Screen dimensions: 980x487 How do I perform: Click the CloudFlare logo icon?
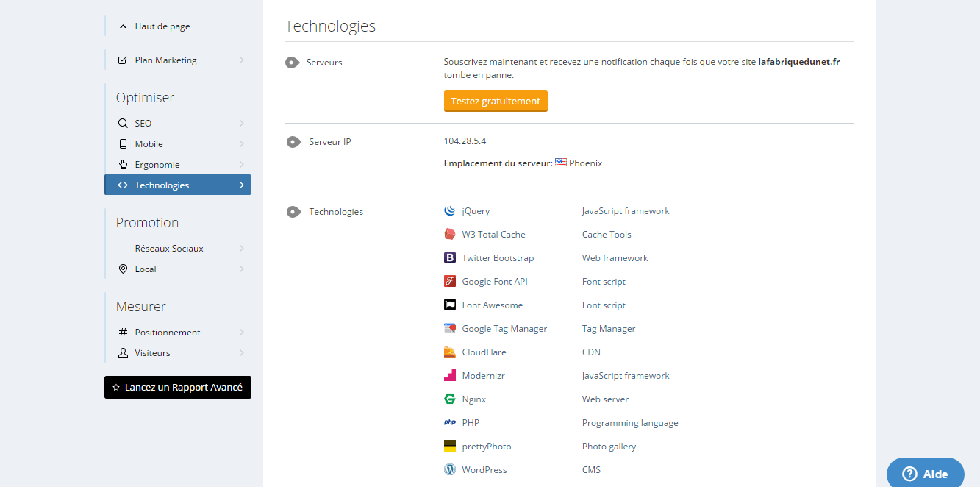450,352
